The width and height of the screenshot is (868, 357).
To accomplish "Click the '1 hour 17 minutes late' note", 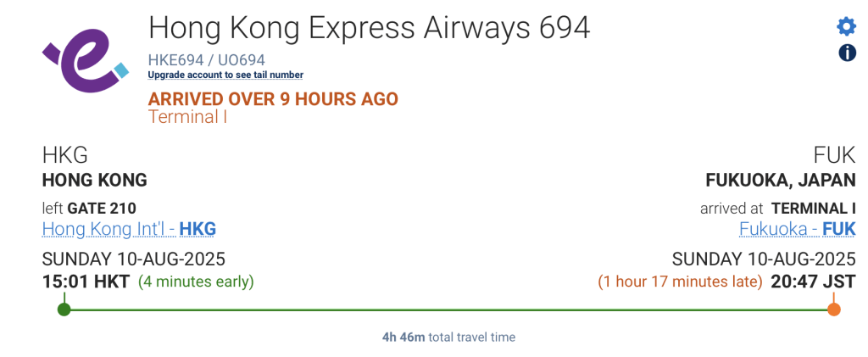I will (x=681, y=282).
